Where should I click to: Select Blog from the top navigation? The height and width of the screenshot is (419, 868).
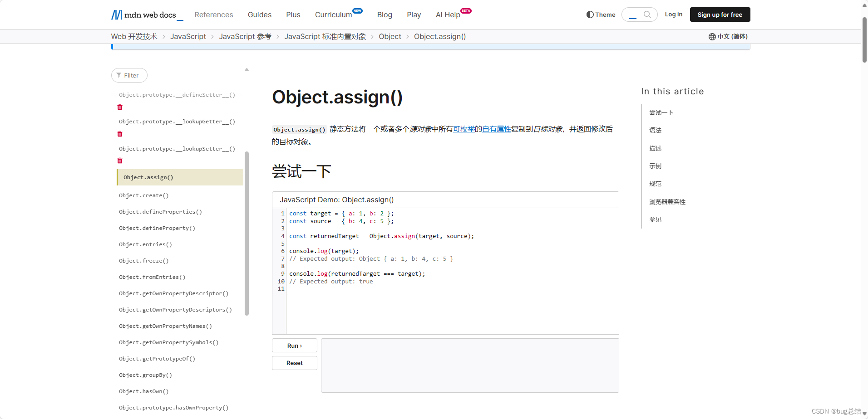click(x=384, y=15)
